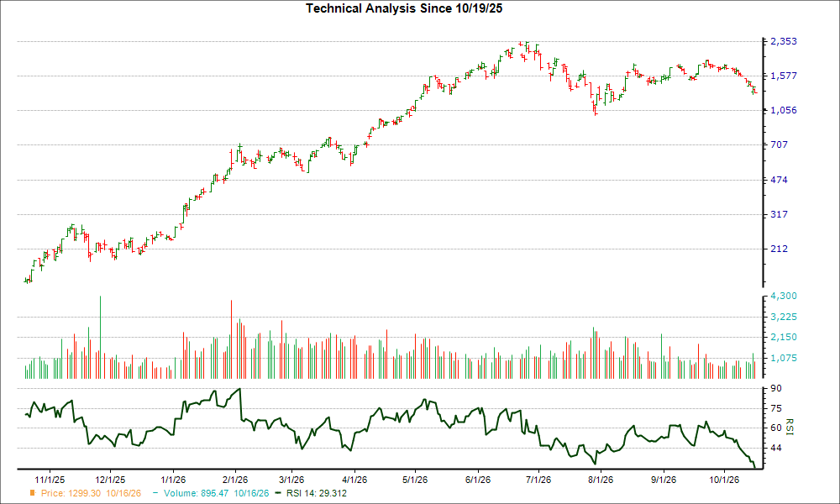840x504 pixels.
Task: Click the 'Volume: 895.47 10/16/26' legend text
Action: point(217,493)
